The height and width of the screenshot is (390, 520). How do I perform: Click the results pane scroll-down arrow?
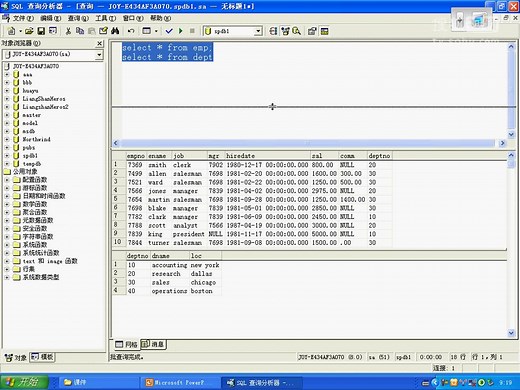pyautogui.click(x=511, y=333)
